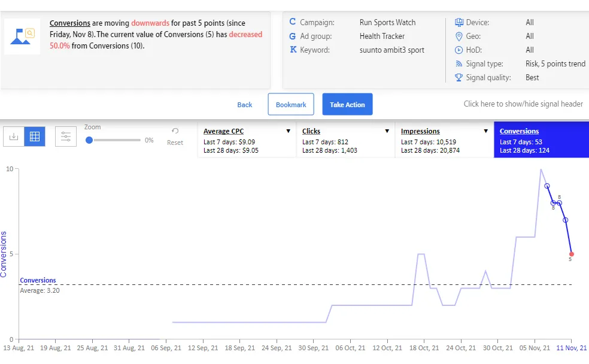Expand the Average CPC metric dropdown arrow
589x364 pixels.
(288, 131)
